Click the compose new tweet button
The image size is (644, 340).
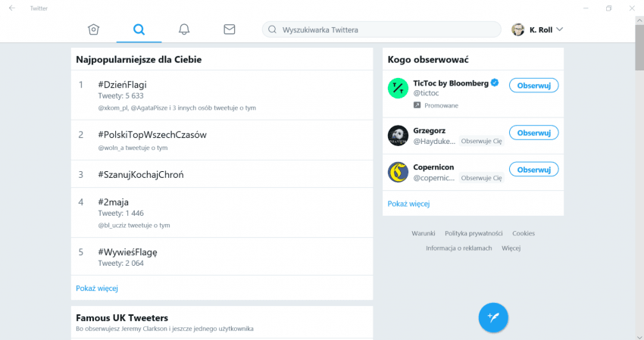click(x=493, y=317)
